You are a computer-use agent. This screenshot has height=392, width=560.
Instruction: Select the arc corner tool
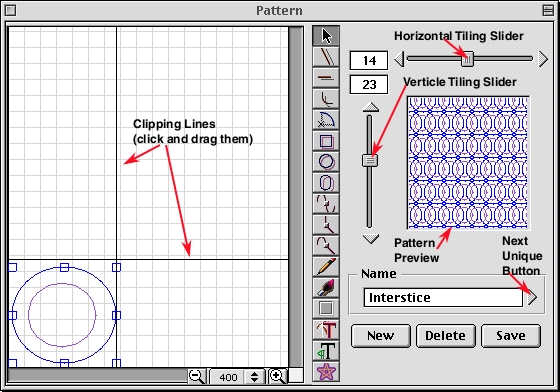click(x=326, y=99)
